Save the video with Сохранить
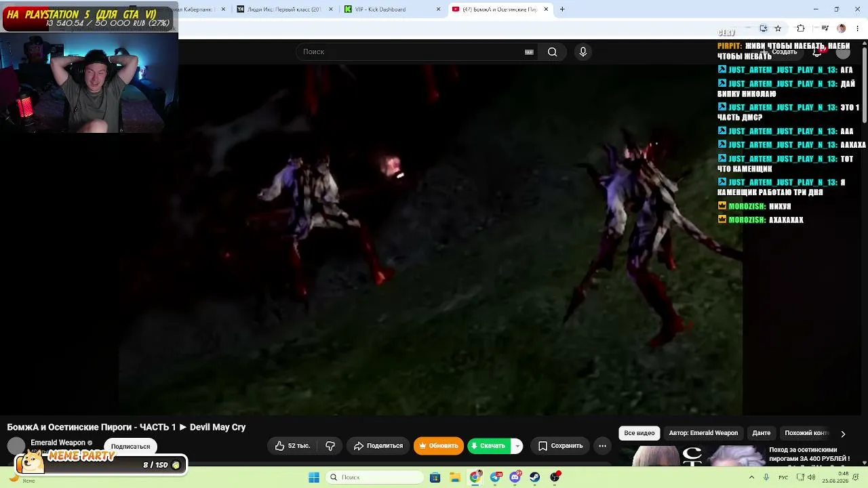Viewport: 868px width, 488px height. (x=561, y=446)
